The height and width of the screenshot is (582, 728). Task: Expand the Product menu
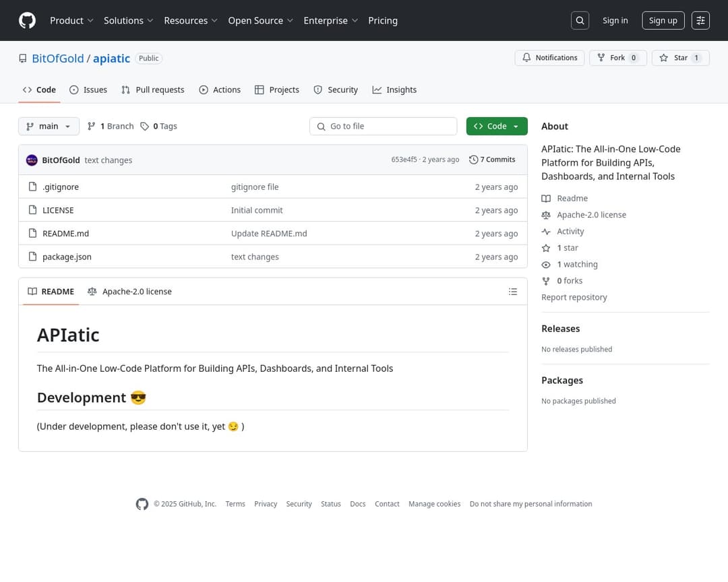71,20
